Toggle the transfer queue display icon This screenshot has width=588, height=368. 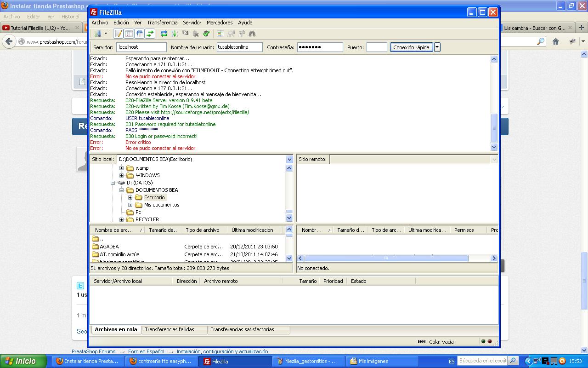tap(150, 34)
